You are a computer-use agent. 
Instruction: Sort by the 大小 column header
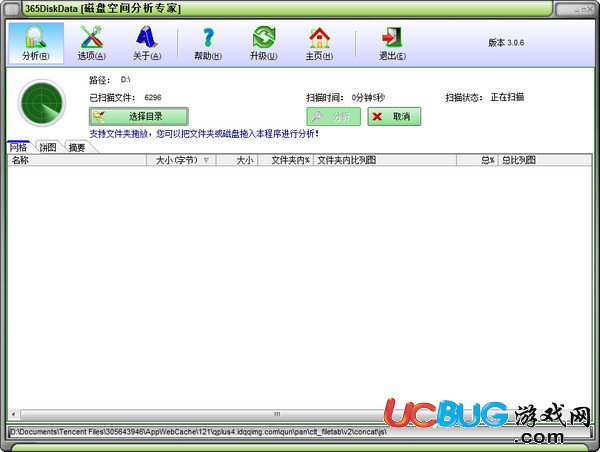(237, 160)
